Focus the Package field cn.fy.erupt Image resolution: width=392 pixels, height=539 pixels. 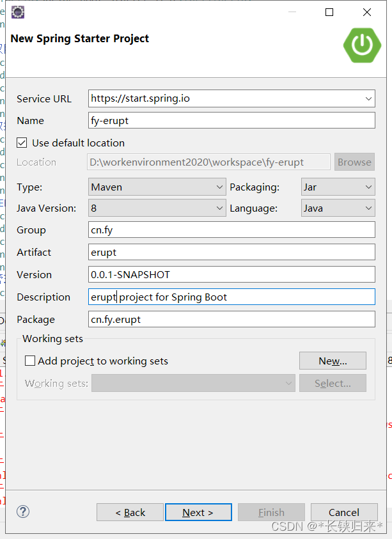point(231,319)
